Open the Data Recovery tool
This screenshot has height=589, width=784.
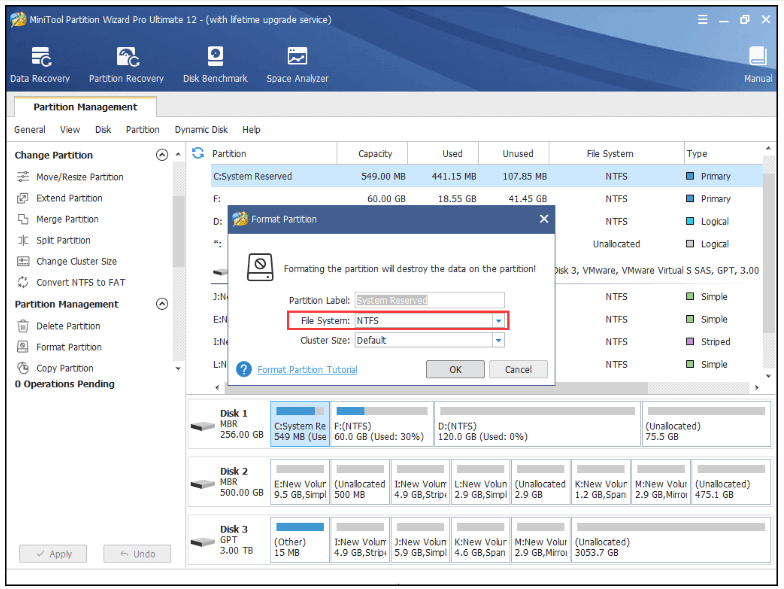40,64
